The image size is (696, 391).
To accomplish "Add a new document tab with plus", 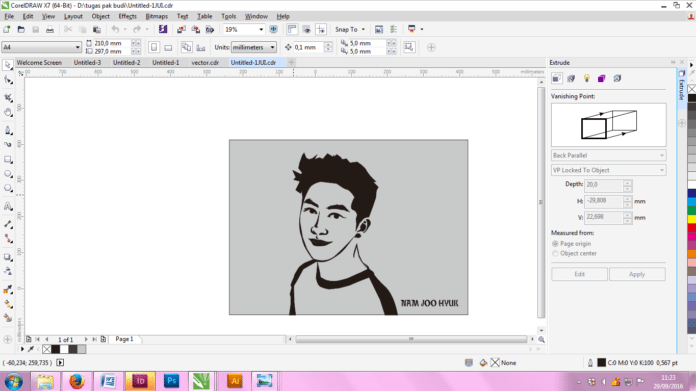I will click(x=291, y=63).
